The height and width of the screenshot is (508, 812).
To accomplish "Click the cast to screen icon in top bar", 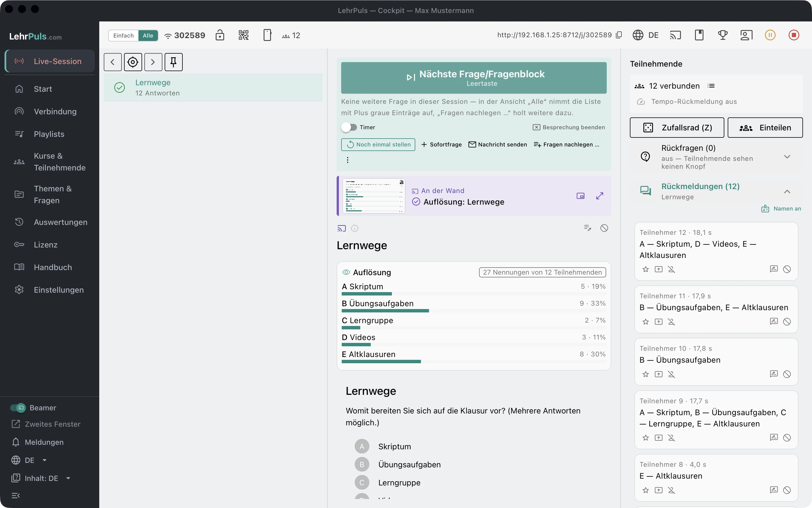I will (x=675, y=35).
